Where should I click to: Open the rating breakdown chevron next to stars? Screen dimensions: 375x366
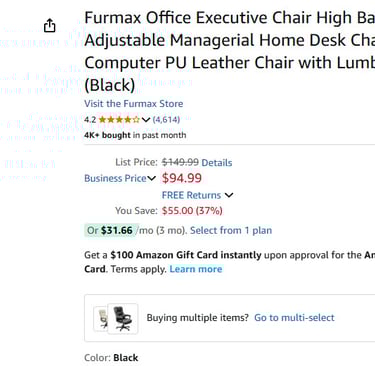146,120
